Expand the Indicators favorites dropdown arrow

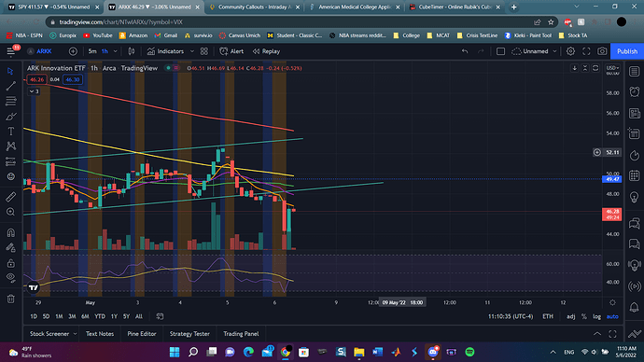(x=192, y=51)
